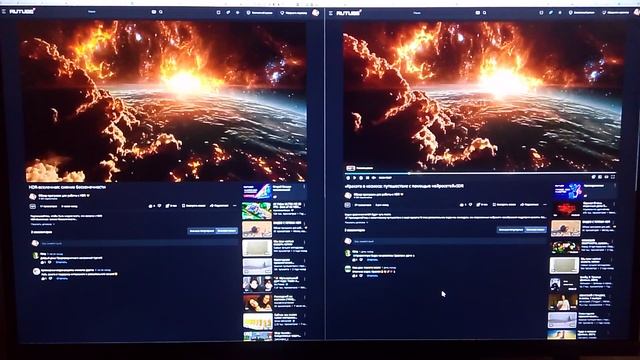The height and width of the screenshot is (360, 640).
Task: Click the left video player with the fiery planet
Action: tap(165, 101)
